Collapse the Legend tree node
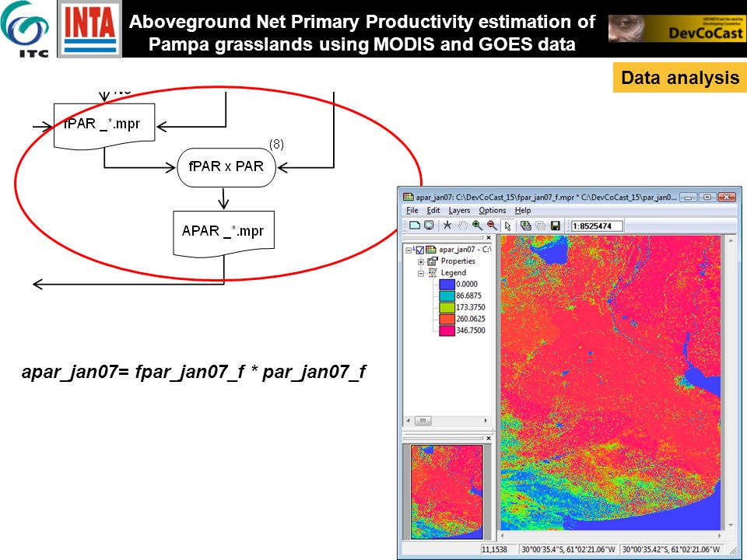The width and height of the screenshot is (747, 560). tap(421, 273)
